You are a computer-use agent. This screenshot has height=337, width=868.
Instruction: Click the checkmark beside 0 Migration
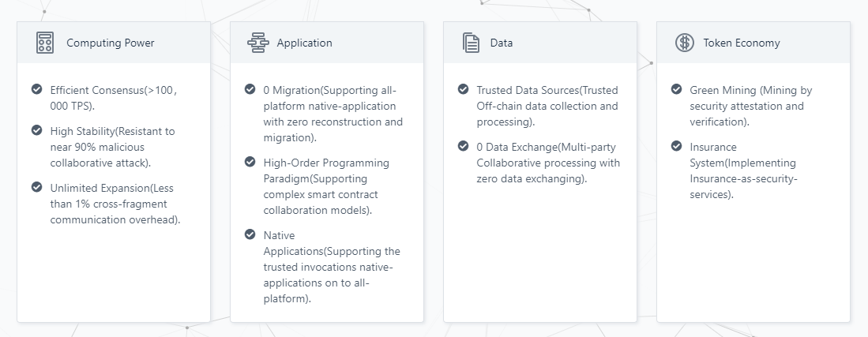(x=250, y=89)
